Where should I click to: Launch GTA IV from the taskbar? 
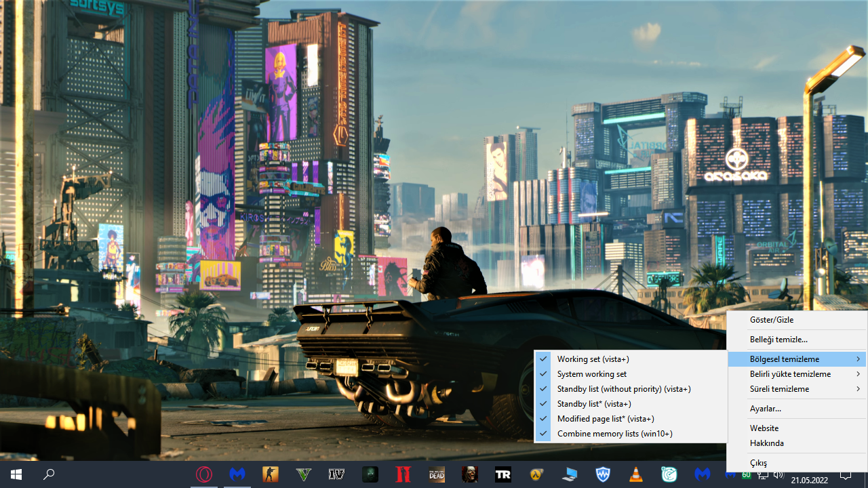(337, 474)
